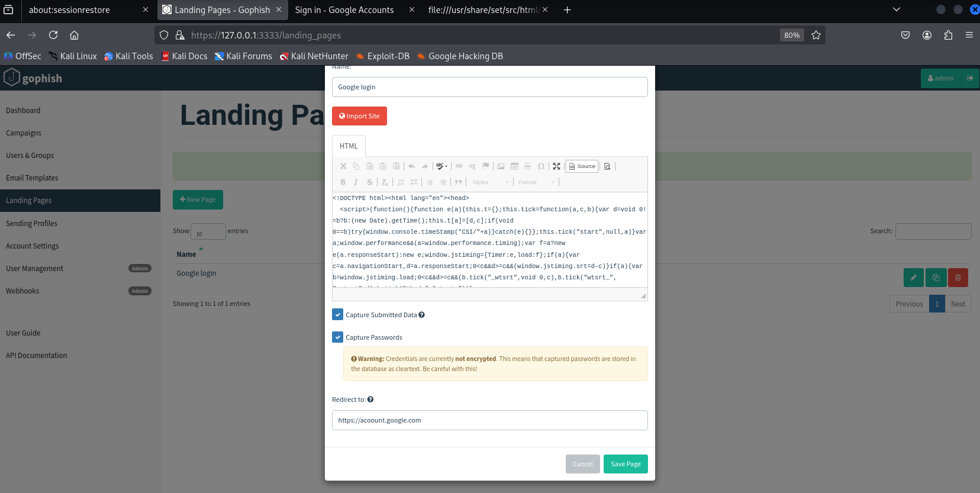Click the Paste as plain text icon
980x493 pixels.
tap(383, 166)
